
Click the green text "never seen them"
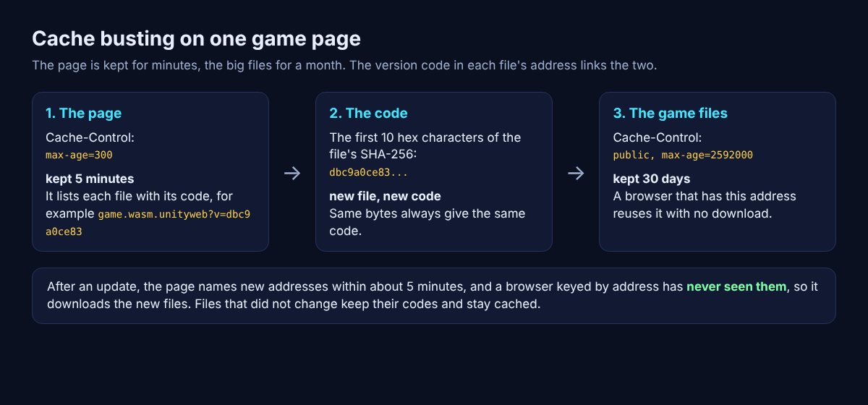[736, 286]
